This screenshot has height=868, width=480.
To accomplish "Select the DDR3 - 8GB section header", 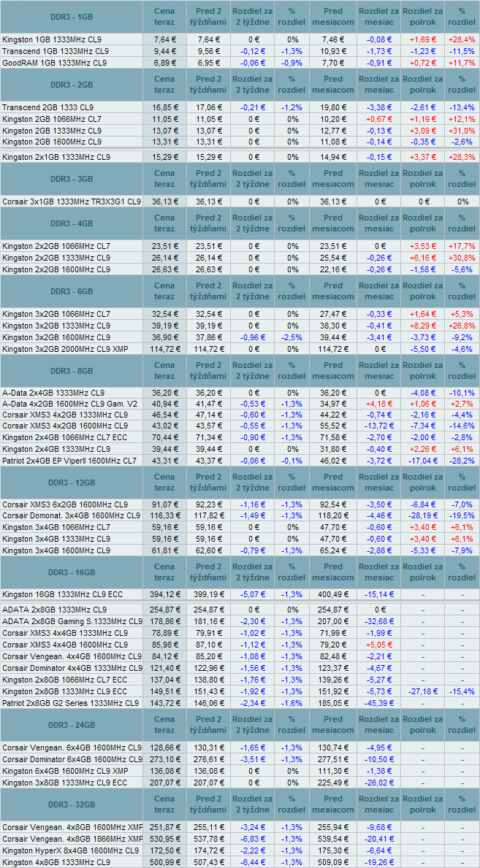I will (x=72, y=370).
